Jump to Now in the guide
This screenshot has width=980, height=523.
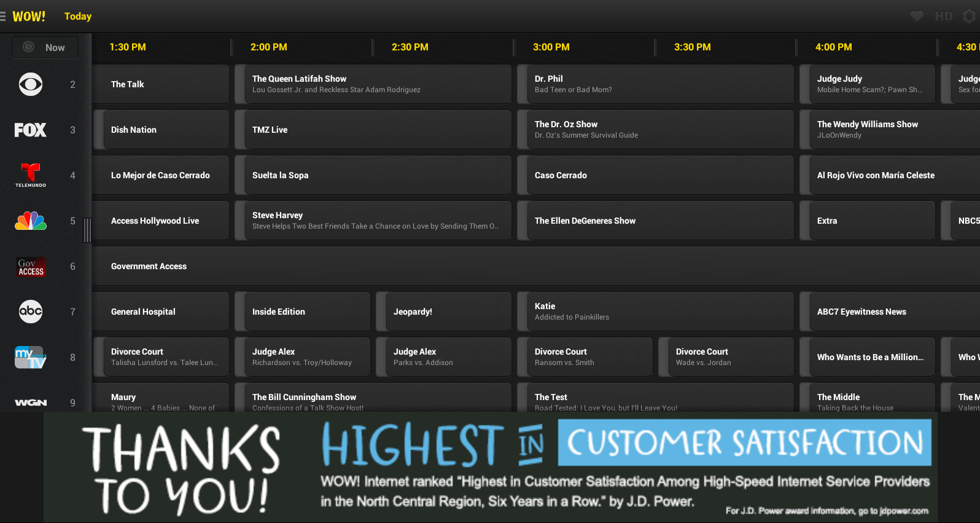(x=45, y=47)
